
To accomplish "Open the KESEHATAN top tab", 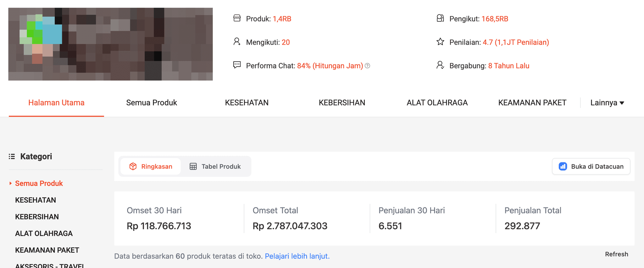I will pos(247,103).
